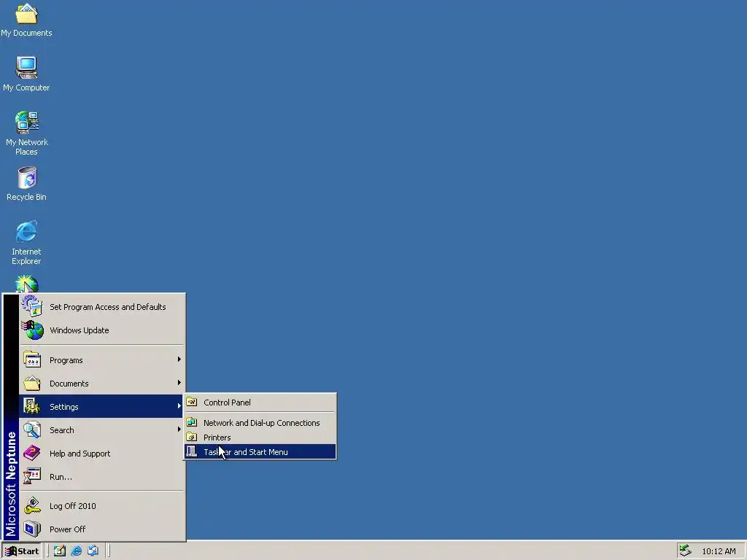Click the Settings menu label
This screenshot has height=560, width=747.
tap(64, 407)
